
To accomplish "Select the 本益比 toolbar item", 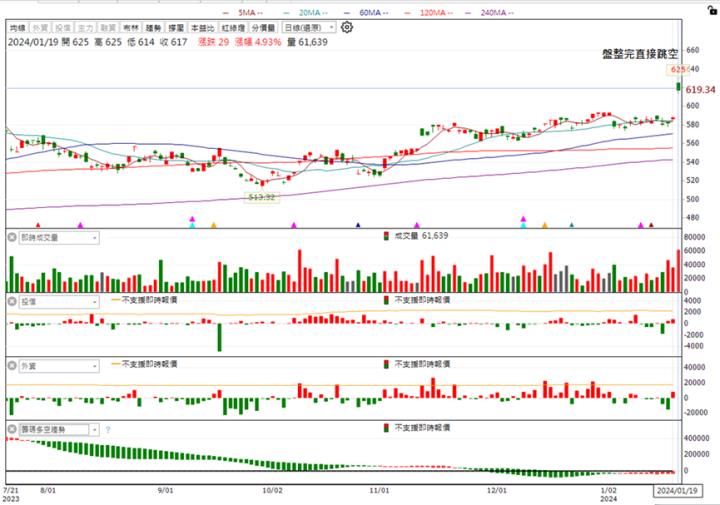I will click(x=205, y=29).
